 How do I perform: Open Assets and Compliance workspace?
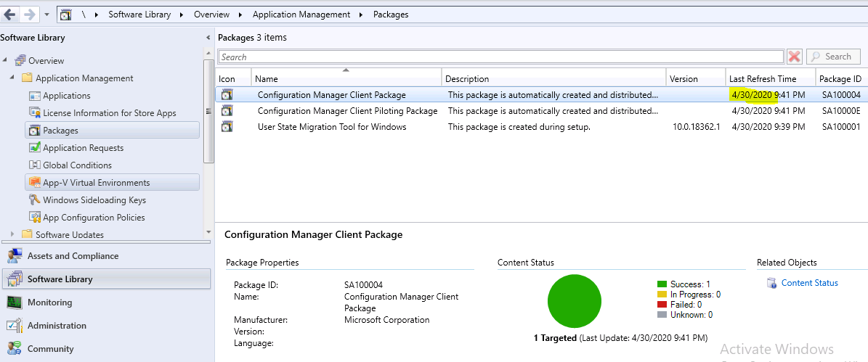tap(105, 256)
